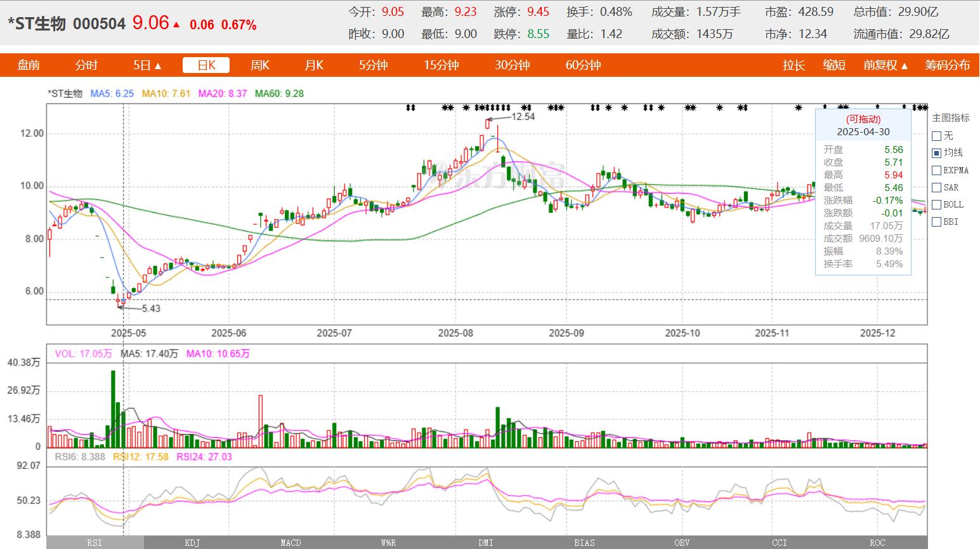Viewport: 980px width, 549px height.
Task: Switch to the KDJ indicator tab
Action: click(192, 543)
